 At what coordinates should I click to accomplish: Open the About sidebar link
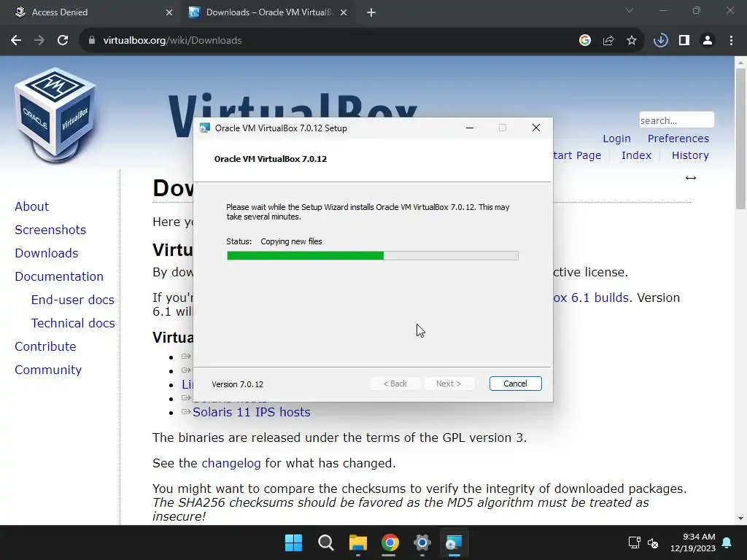32,206
